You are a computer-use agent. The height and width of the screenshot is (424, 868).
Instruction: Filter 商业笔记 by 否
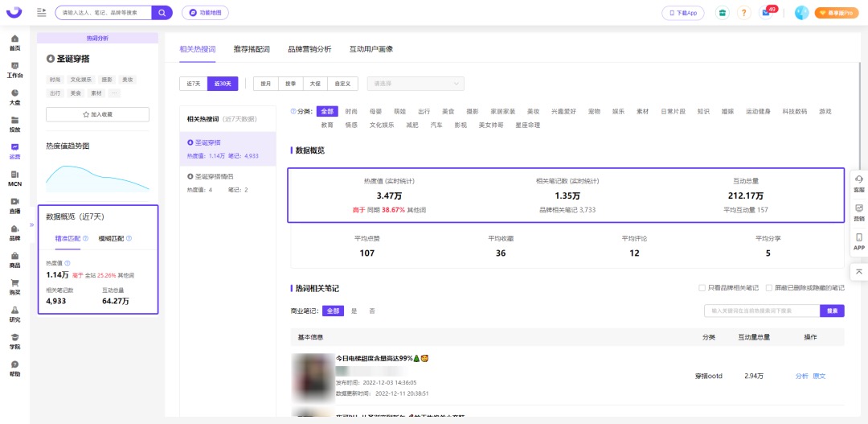coord(372,311)
